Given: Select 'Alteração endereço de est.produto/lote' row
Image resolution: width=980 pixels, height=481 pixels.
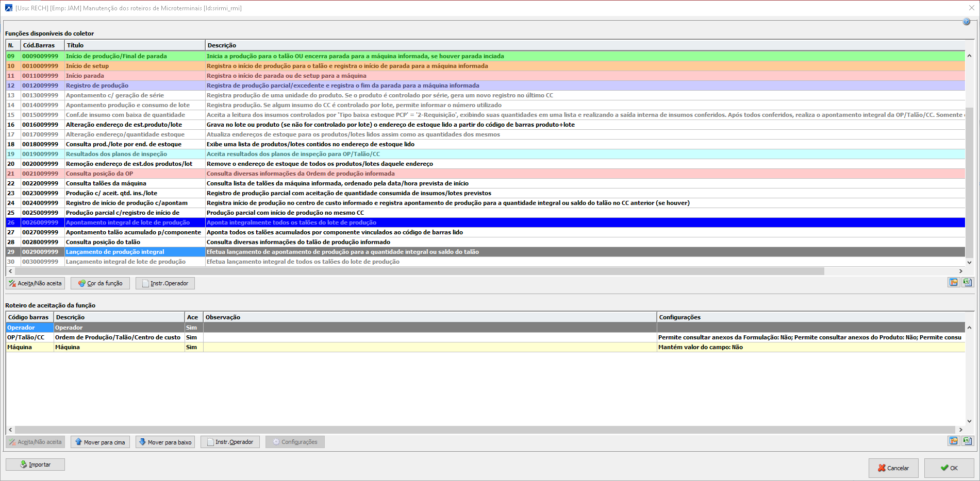Looking at the screenshot, I should point(485,125).
